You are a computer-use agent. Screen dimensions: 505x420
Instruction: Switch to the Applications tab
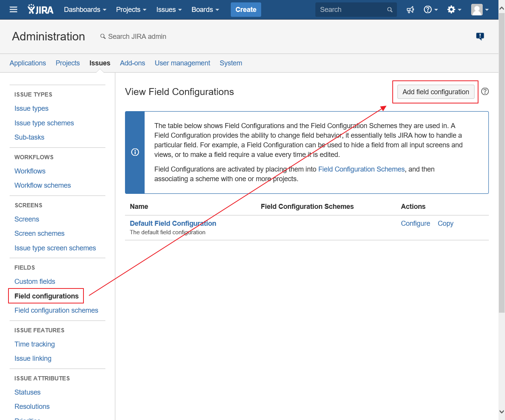pyautogui.click(x=28, y=63)
